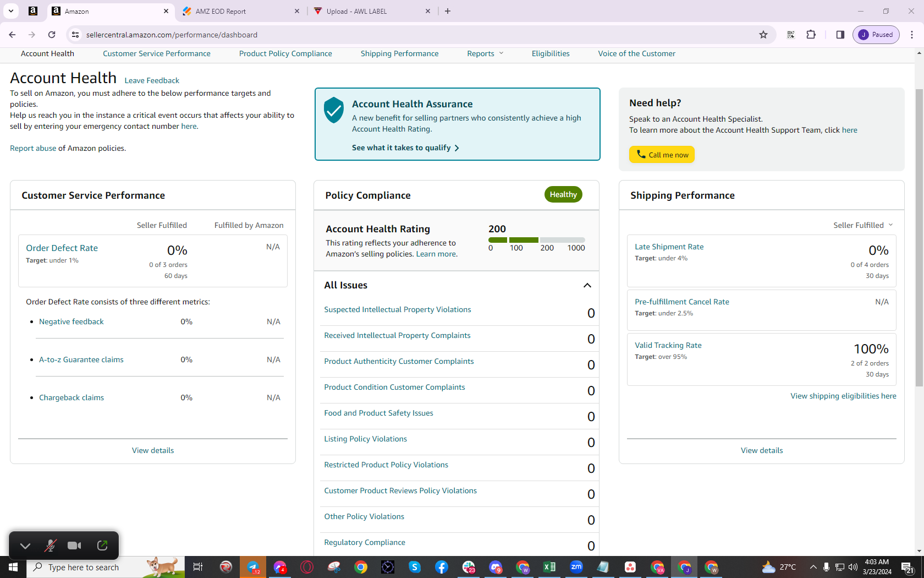View site information icon in address bar
This screenshot has width=924, height=578.
[75, 35]
